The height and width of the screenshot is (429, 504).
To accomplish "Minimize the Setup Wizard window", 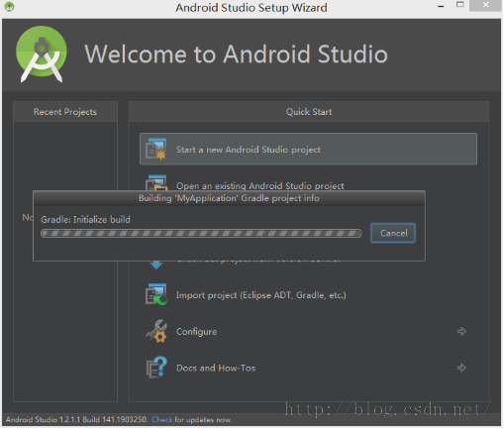I will [441, 6].
